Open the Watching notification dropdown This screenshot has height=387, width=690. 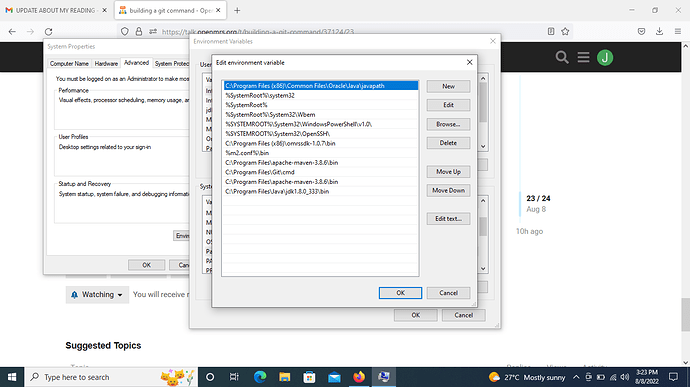[x=97, y=295]
